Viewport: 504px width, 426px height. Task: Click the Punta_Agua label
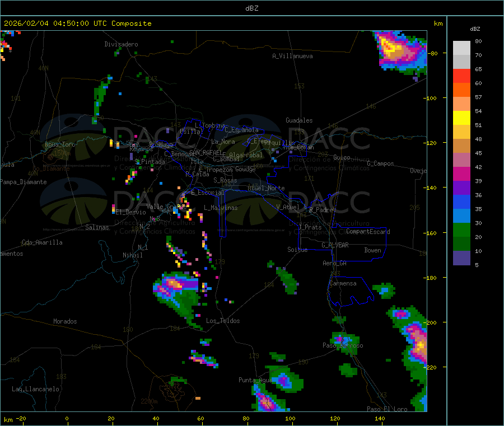coord(255,380)
